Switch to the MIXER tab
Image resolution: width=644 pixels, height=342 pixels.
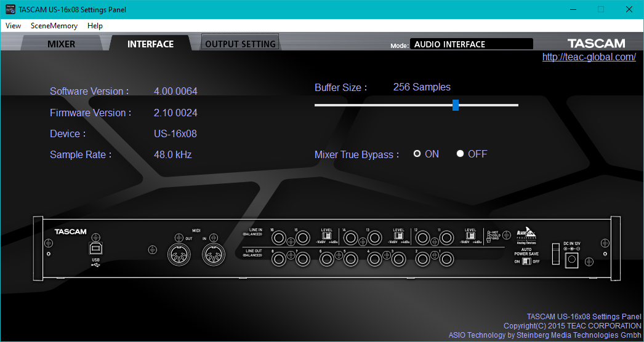click(61, 44)
